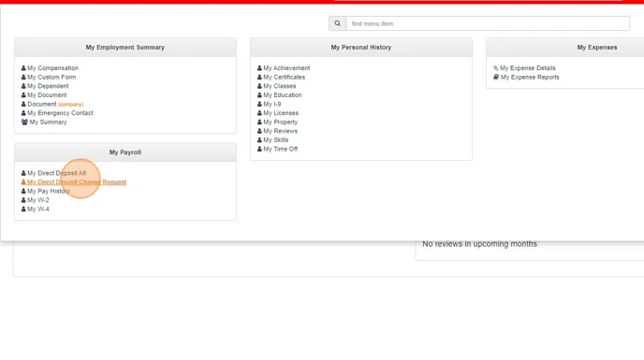Select My W-2 from My Payroll
This screenshot has height=360, width=644.
pos(38,200)
